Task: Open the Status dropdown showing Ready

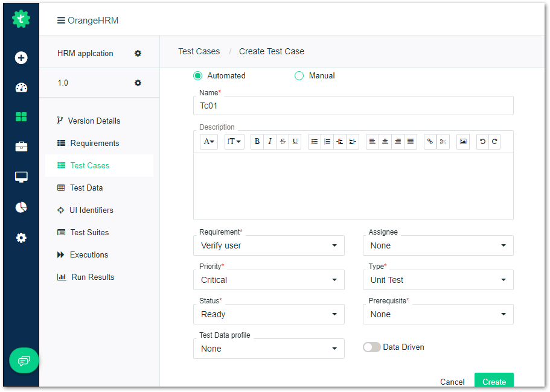Action: tap(269, 314)
